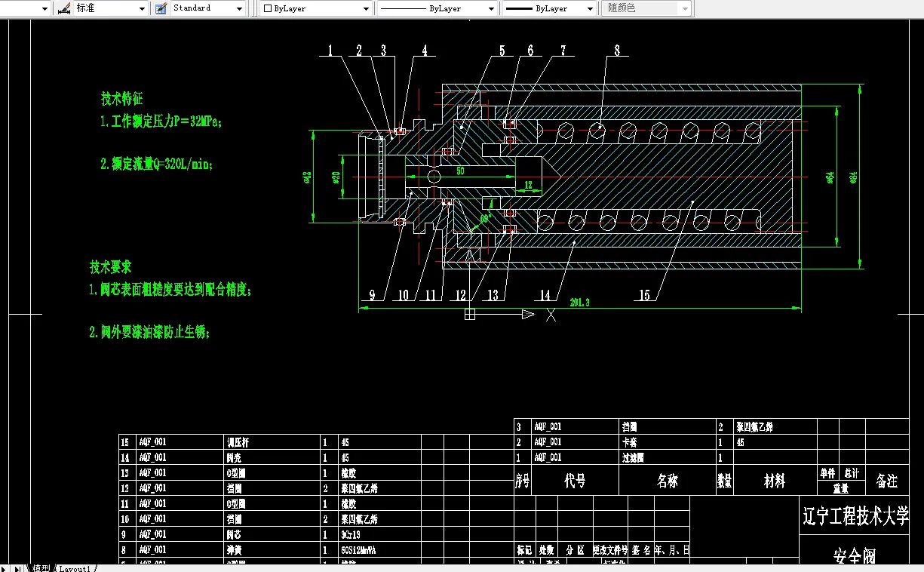This screenshot has width=924, height=572.
Task: Click the 60° angle dimension
Action: point(486,218)
